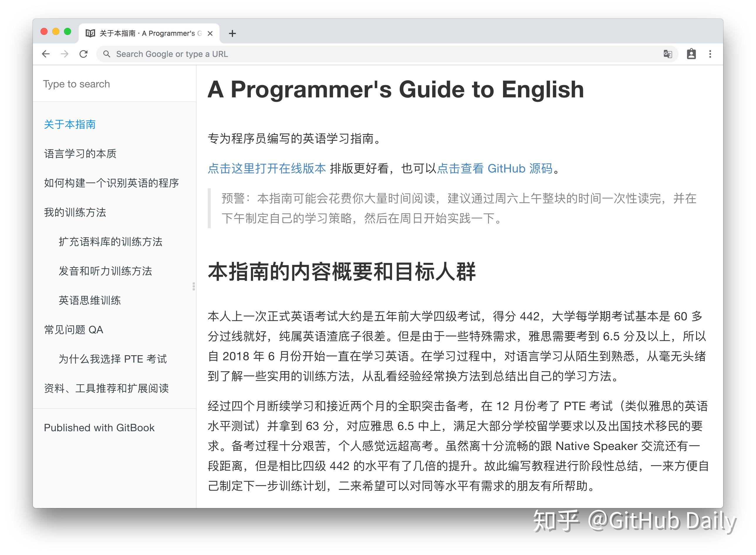Open '为什么我选择 PTE 考试' subsection
Viewport: 756px width, 555px height.
(x=113, y=359)
